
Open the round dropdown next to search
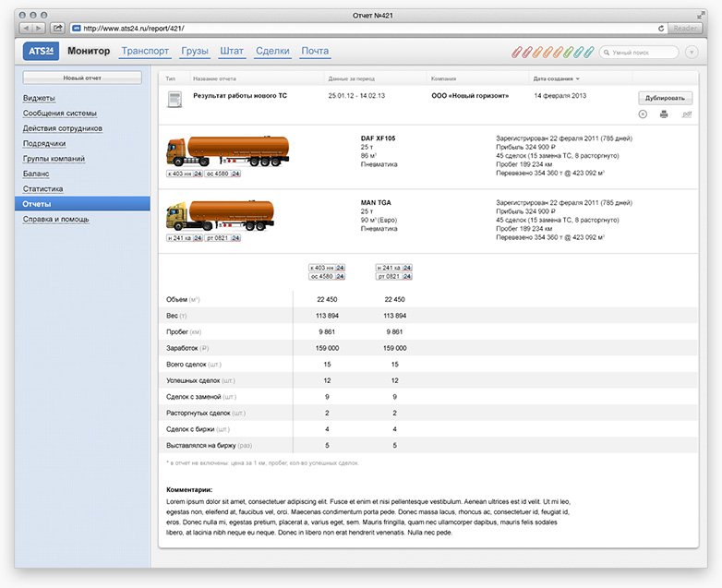point(692,53)
